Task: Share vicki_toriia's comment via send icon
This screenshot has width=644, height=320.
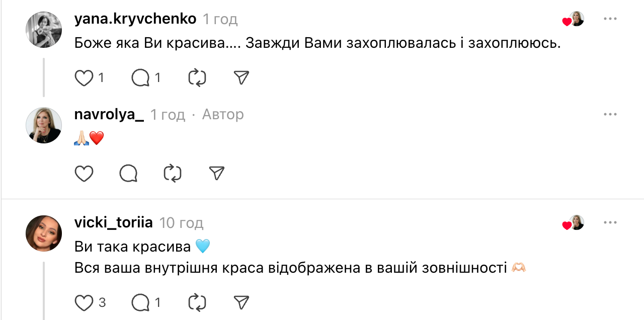Action: (242, 302)
